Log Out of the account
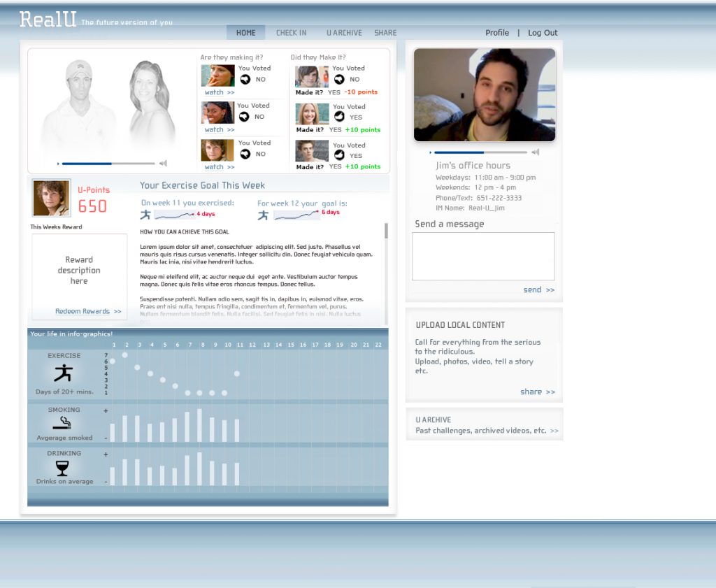 (543, 33)
